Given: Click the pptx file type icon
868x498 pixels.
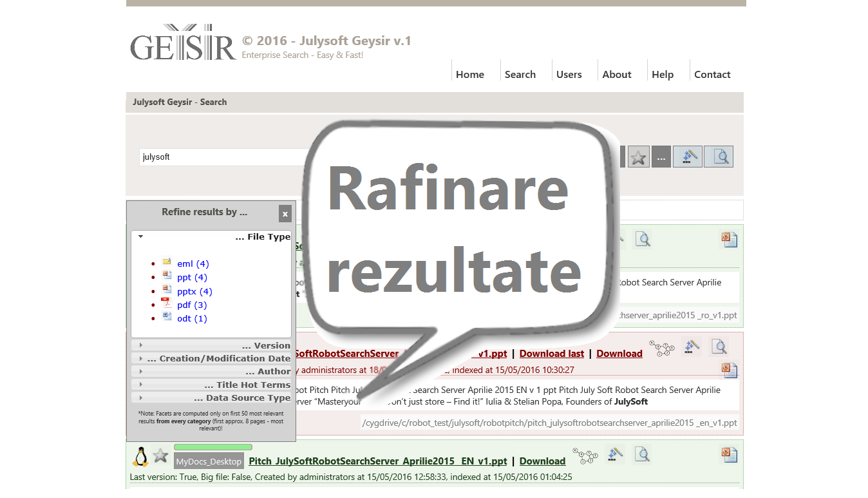Looking at the screenshot, I should tap(167, 289).
